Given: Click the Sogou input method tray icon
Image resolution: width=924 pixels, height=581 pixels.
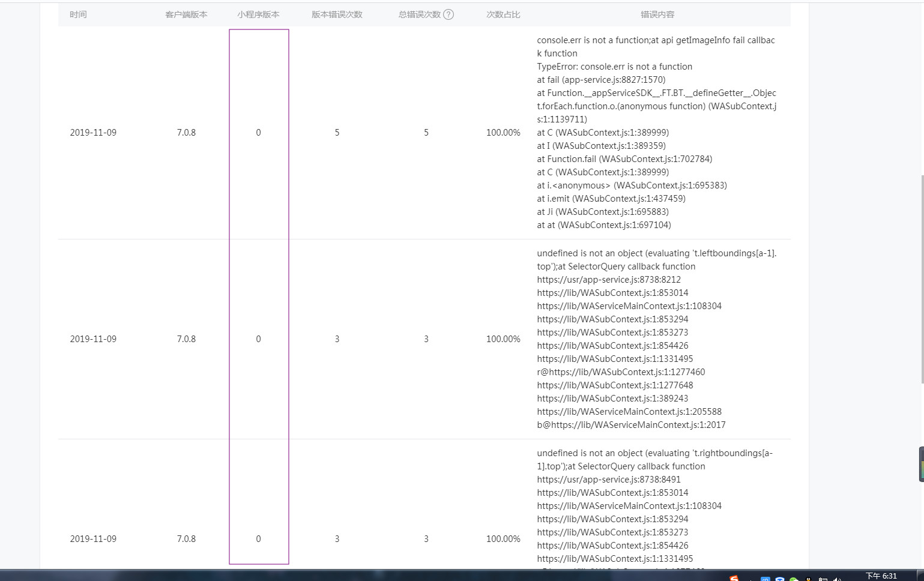Looking at the screenshot, I should point(734,578).
